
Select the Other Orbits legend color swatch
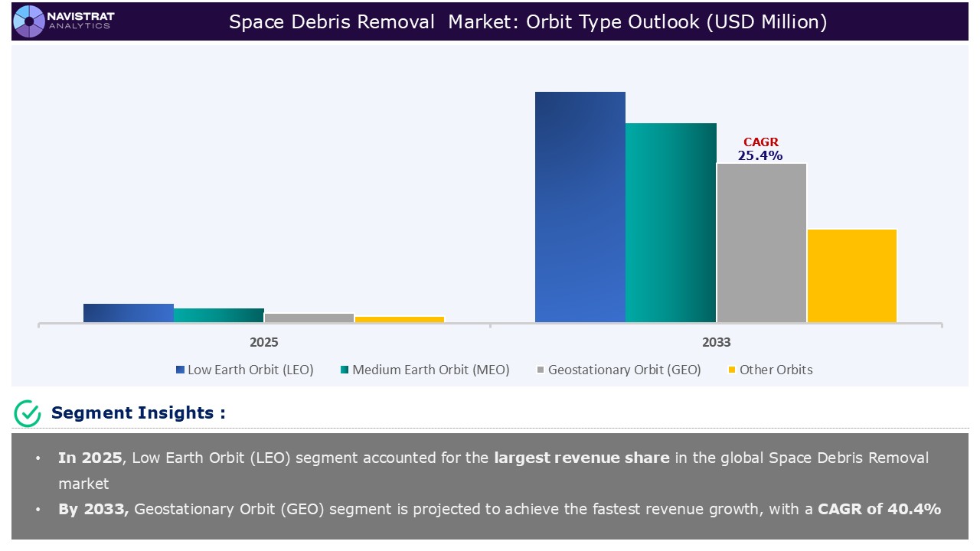pyautogui.click(x=732, y=370)
